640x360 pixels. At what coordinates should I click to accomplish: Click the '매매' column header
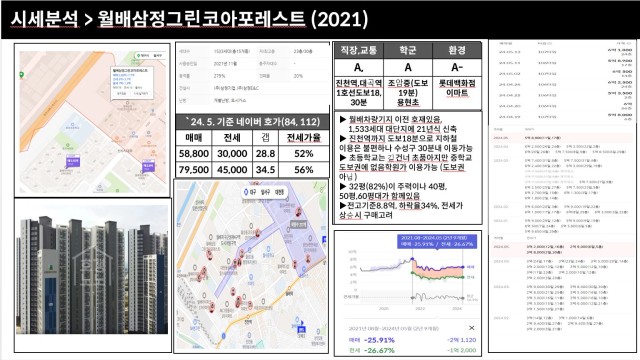click(194, 138)
